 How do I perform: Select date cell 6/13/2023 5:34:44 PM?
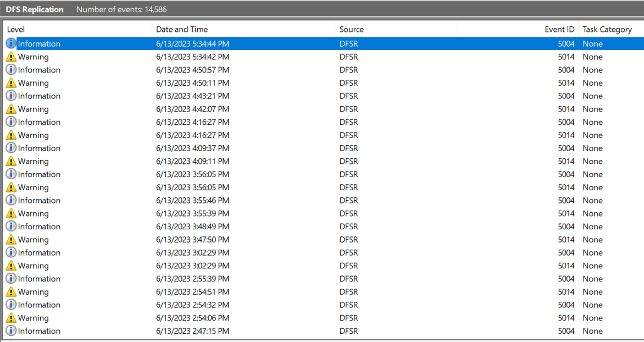coord(193,43)
